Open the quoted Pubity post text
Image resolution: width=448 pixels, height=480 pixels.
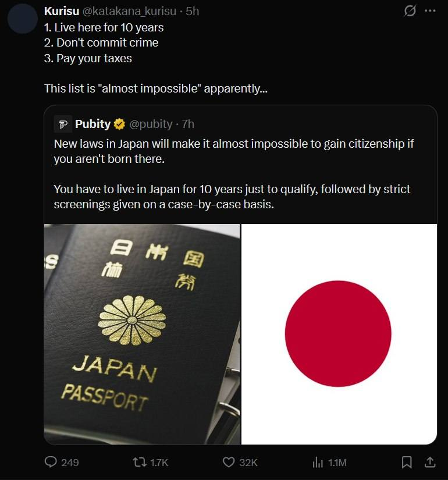coord(234,174)
